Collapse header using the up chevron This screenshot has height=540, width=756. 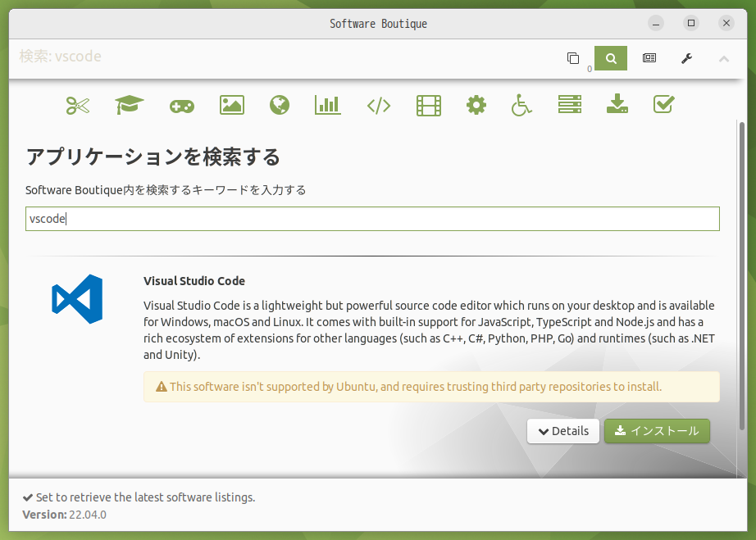tap(724, 59)
